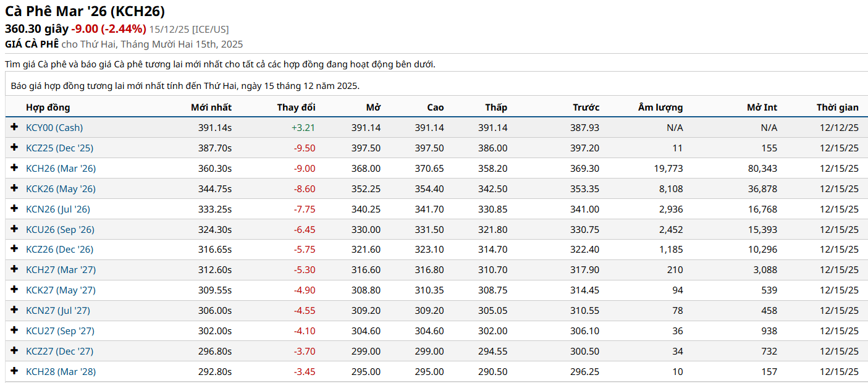Click the plus icon beside KCK27 (May '27)

point(15,290)
